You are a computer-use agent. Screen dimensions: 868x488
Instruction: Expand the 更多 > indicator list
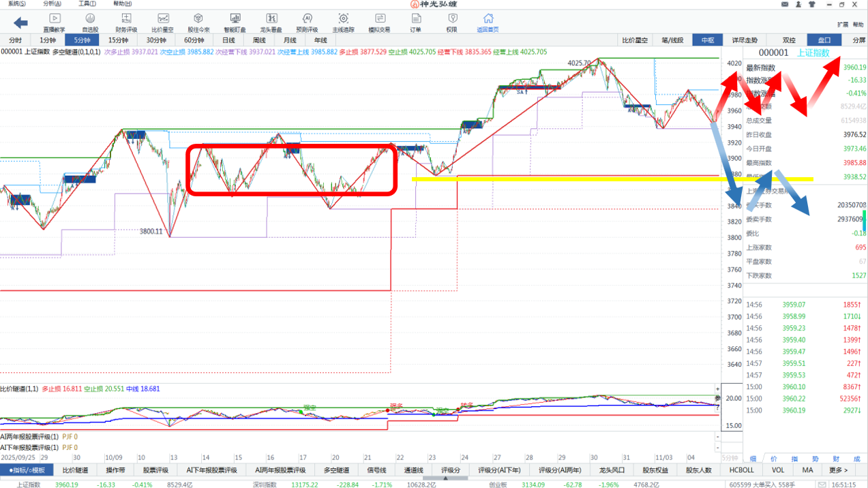pyautogui.click(x=839, y=470)
